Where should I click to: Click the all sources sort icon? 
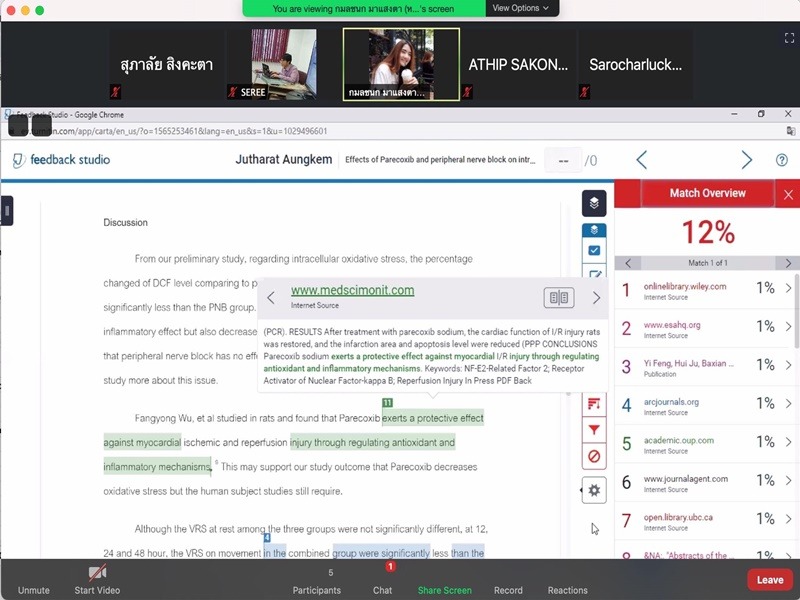click(x=594, y=404)
